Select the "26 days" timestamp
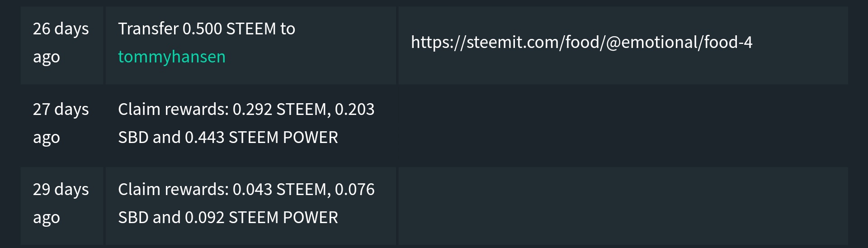Screen dimensions: 868x248 point(61,29)
